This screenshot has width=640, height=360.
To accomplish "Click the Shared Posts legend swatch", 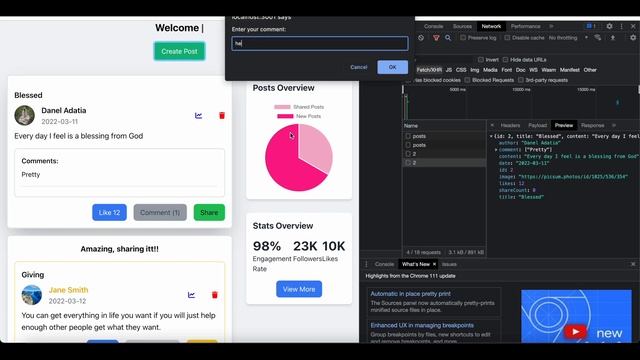I will click(282, 107).
